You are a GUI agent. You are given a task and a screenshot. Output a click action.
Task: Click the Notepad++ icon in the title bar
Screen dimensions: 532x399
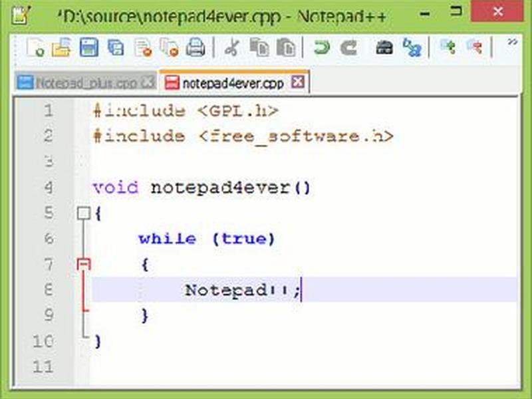[21, 15]
